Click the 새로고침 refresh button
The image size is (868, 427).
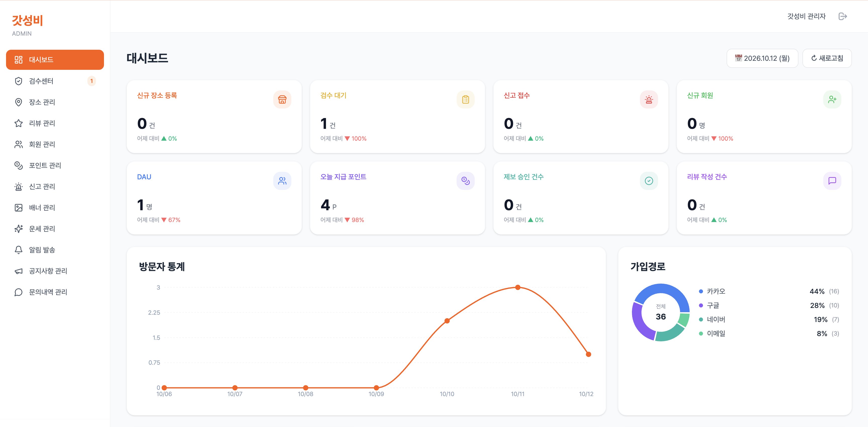[827, 58]
